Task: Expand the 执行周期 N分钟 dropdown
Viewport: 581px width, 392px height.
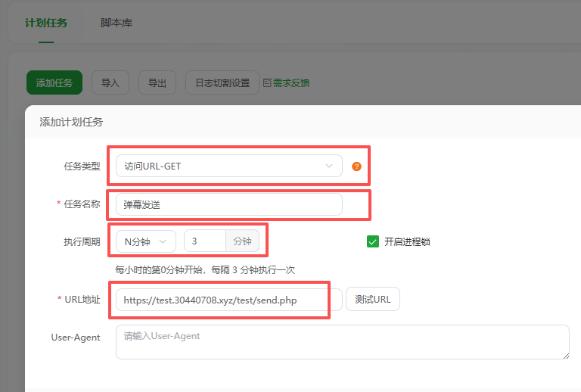Action: [145, 241]
